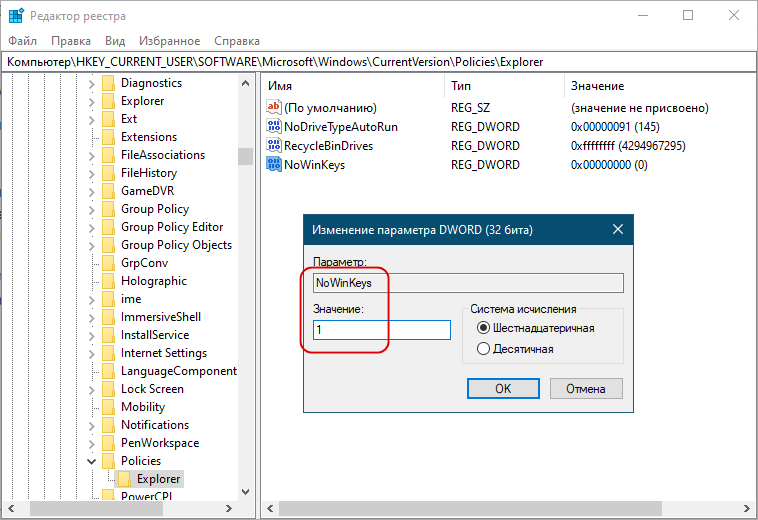Expand the Group Policy tree node
758x520 pixels.
pos(91,209)
